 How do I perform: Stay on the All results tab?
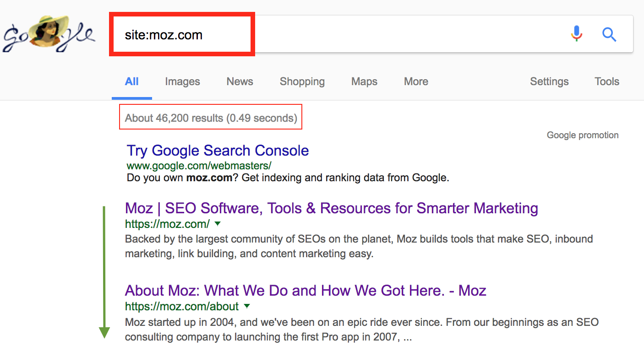131,81
